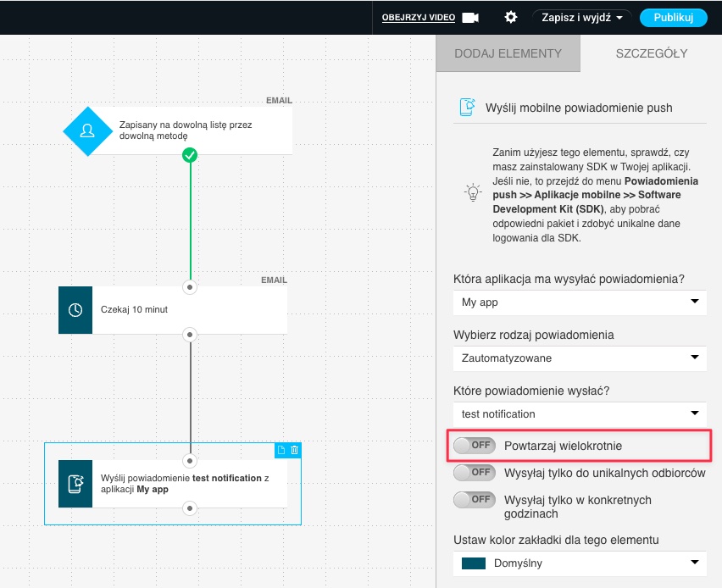Click the video camera icon
Image resolution: width=722 pixels, height=588 pixels.
470,17
